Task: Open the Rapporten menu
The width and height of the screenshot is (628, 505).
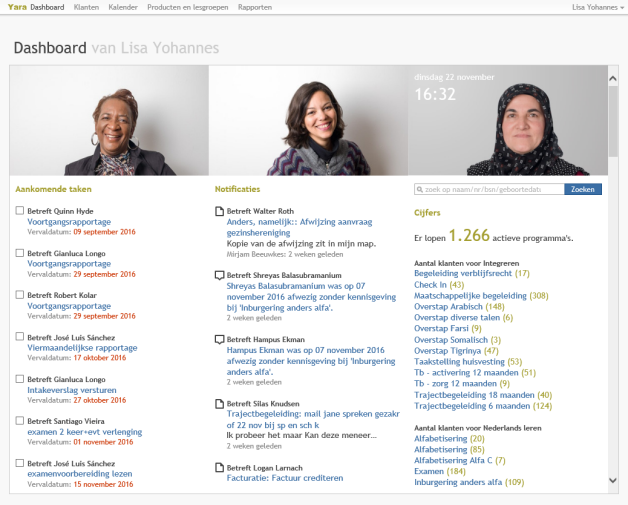Action: pyautogui.click(x=255, y=7)
